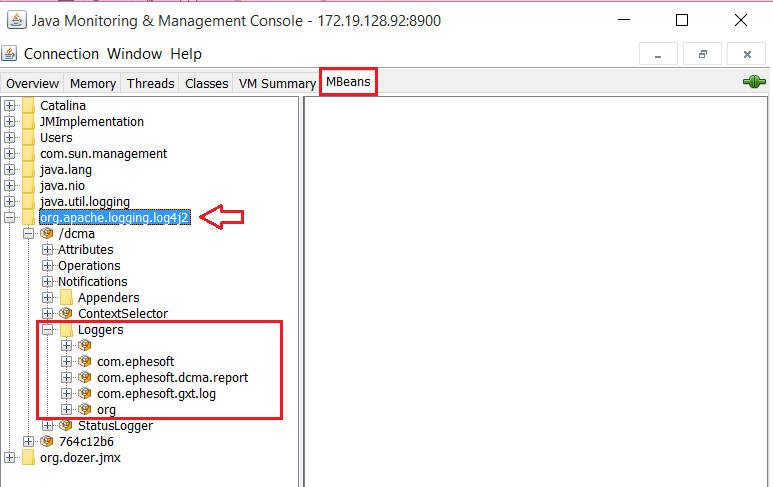Select the Notifications tree item
773x487 pixels.
click(93, 281)
